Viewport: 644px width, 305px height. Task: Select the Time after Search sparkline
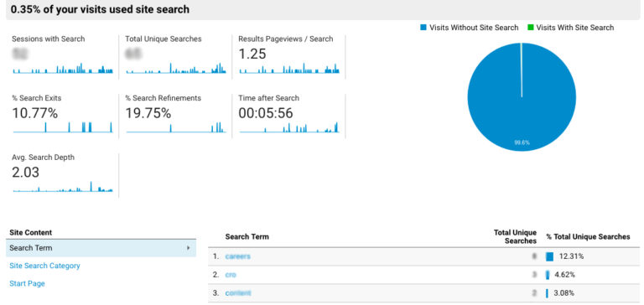[x=289, y=127]
